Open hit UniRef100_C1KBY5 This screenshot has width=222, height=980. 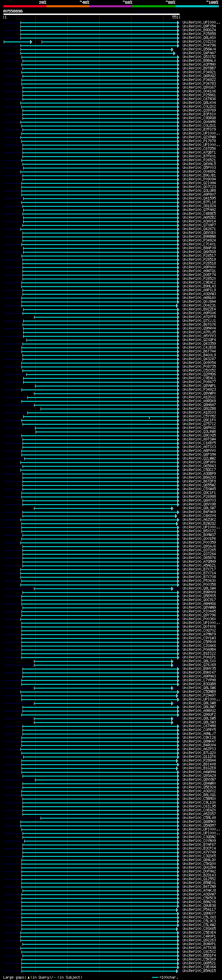199,443
